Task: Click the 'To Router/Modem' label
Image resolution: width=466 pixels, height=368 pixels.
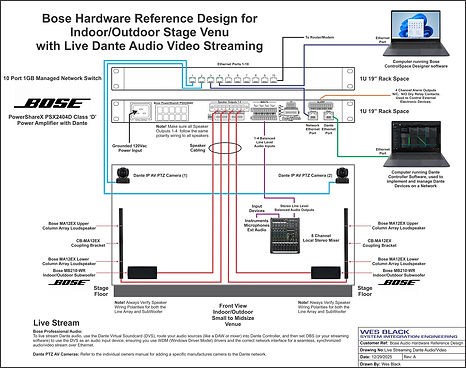Action: click(x=320, y=37)
